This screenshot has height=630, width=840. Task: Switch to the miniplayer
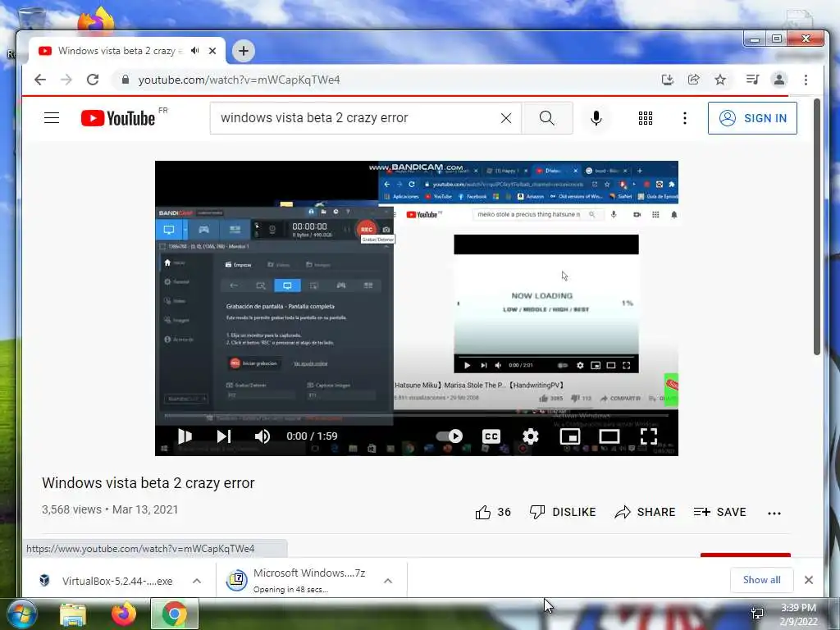[570, 436]
